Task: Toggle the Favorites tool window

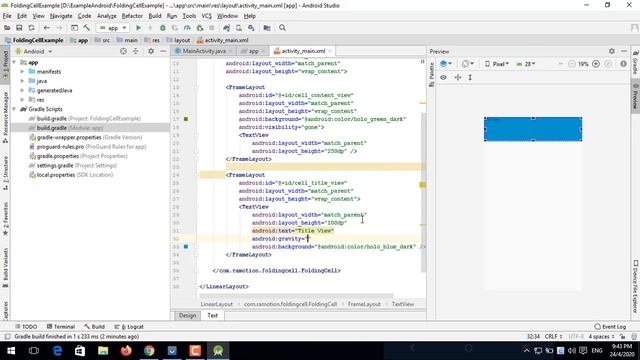Action: 5,219
